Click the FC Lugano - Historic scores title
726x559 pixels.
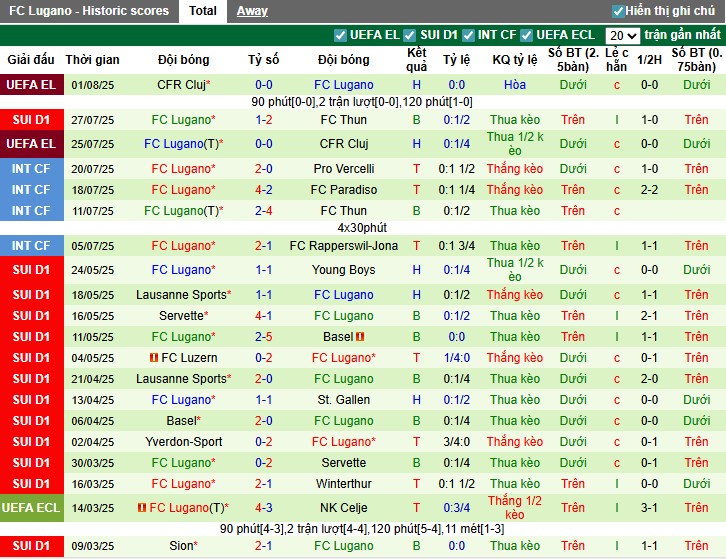click(x=89, y=11)
